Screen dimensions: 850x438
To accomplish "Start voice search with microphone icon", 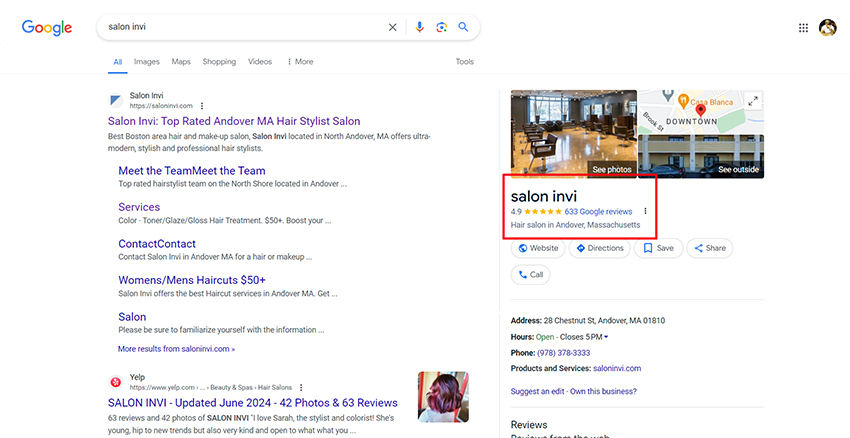I will (x=420, y=28).
